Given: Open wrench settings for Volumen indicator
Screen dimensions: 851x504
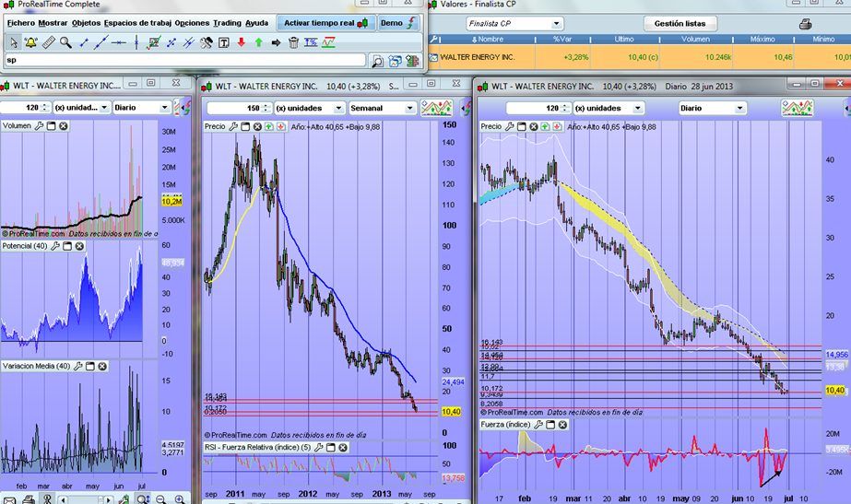Looking at the screenshot, I should coord(39,125).
